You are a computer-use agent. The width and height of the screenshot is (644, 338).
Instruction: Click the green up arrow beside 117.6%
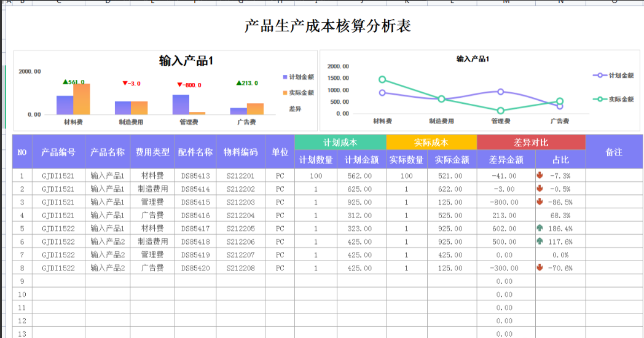540,241
